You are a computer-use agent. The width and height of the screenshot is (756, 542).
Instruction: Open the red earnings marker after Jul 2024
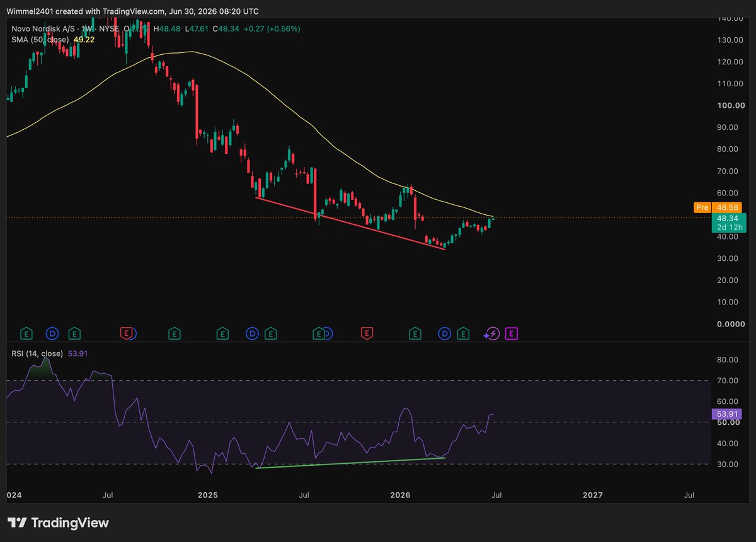point(127,333)
